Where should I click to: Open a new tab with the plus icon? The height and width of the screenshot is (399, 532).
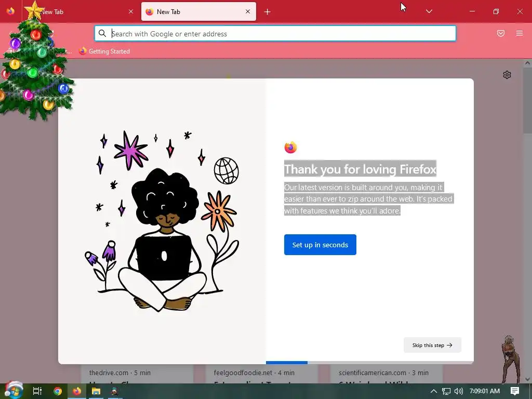point(268,12)
